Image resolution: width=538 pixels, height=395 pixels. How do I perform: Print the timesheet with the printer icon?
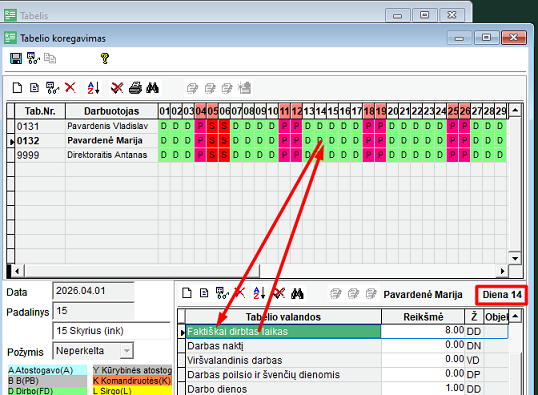click(136, 88)
